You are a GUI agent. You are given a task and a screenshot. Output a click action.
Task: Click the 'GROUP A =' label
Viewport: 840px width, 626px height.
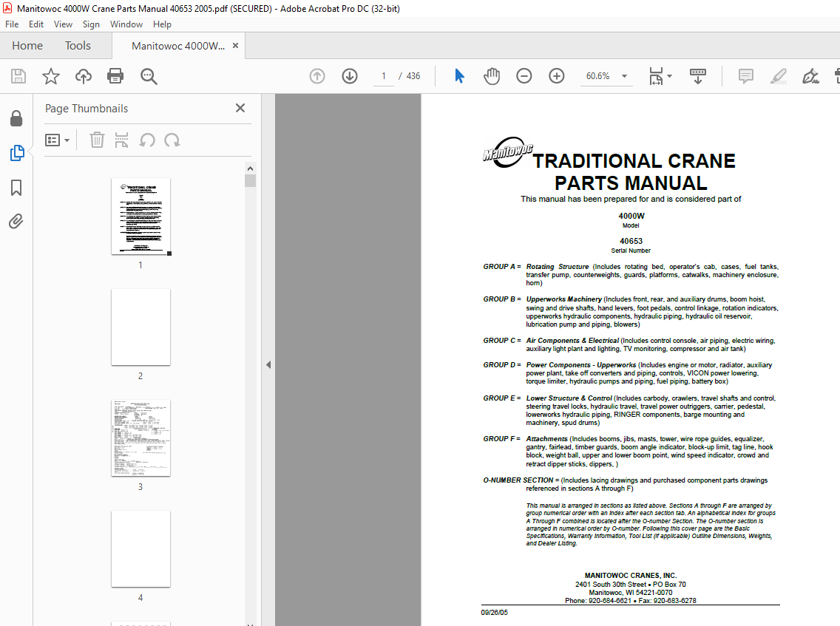502,266
